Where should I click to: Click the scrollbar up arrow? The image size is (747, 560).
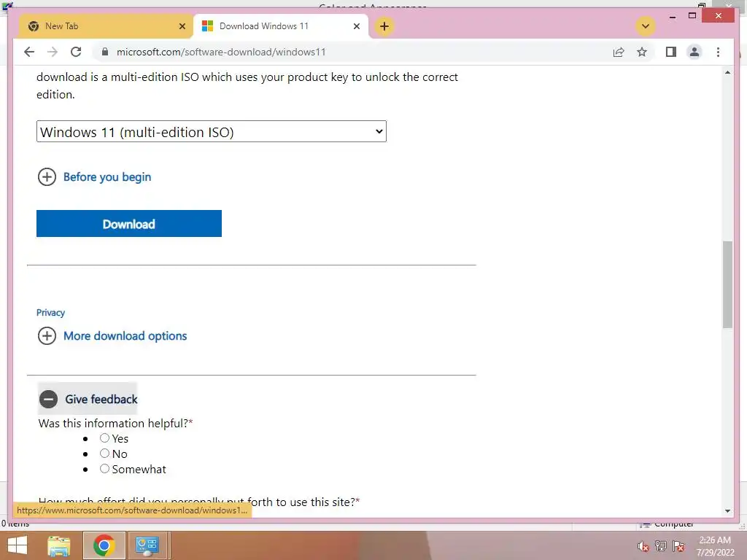[727, 72]
